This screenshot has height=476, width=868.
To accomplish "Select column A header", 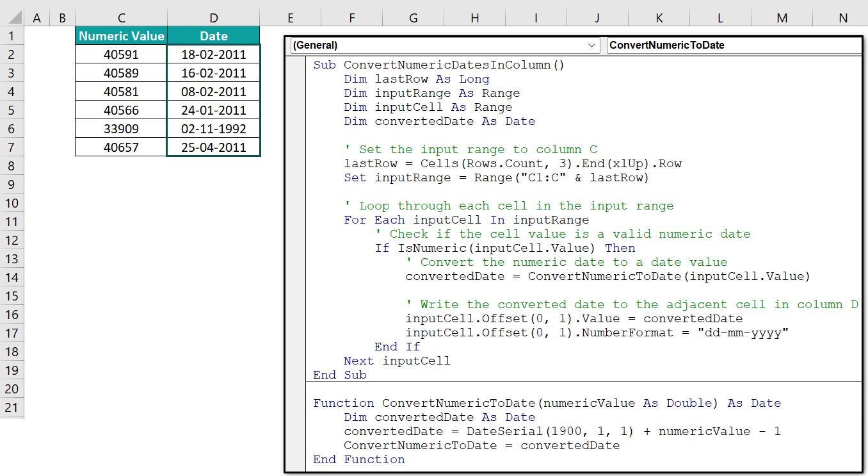I will click(36, 19).
